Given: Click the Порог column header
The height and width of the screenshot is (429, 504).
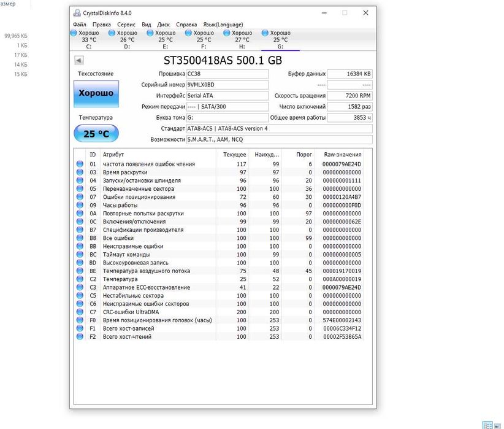Looking at the screenshot, I should (x=298, y=155).
